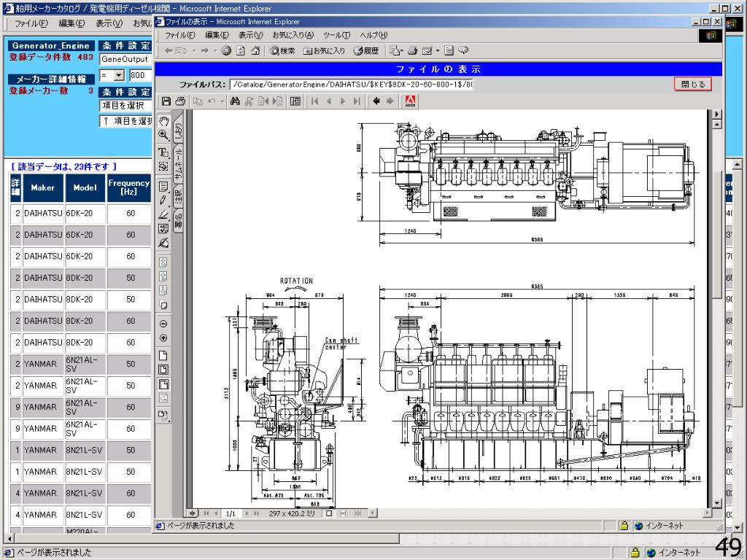
Task: Click the page number box showing 1/1
Action: 231,514
